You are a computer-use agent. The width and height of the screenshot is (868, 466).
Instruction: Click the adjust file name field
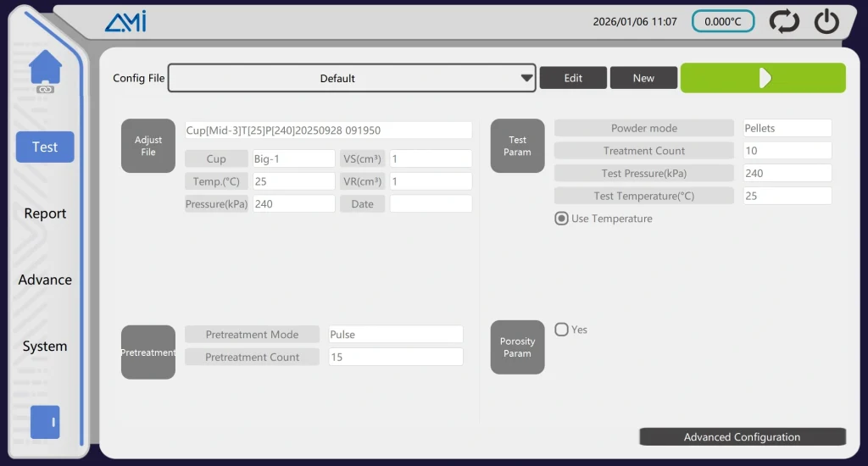pos(328,130)
